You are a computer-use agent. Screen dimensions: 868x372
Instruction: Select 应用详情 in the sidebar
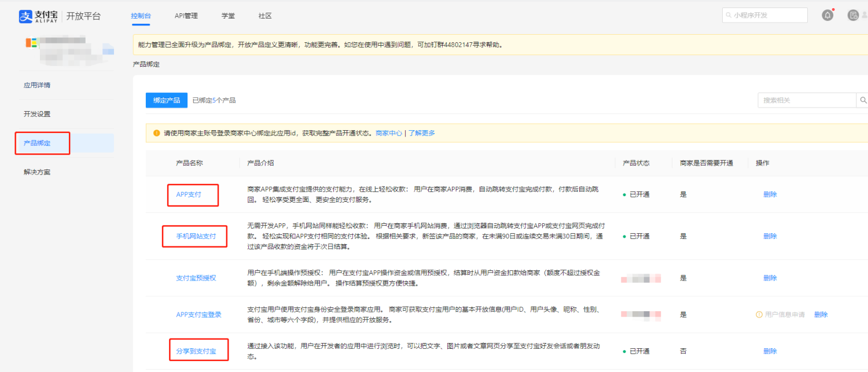tap(37, 85)
